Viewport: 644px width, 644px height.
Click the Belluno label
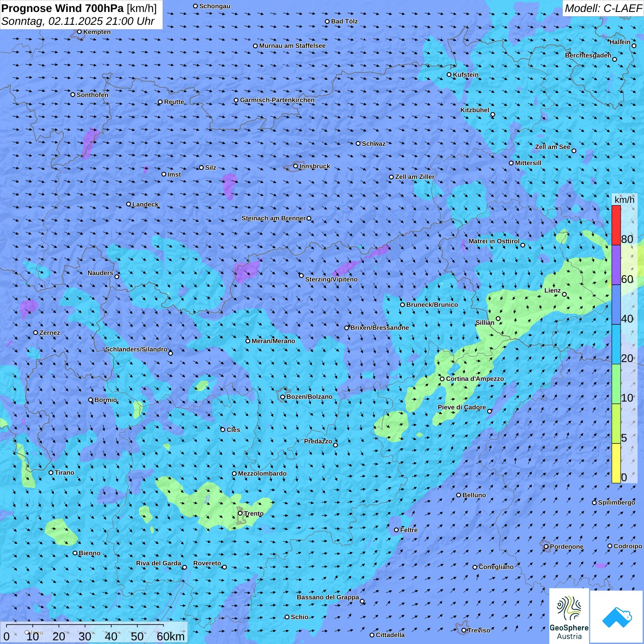[x=474, y=495]
